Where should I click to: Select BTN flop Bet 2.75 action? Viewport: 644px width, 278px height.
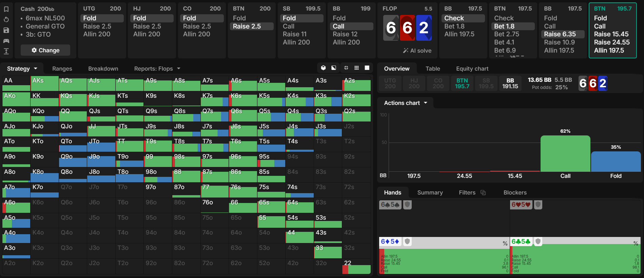pyautogui.click(x=513, y=34)
